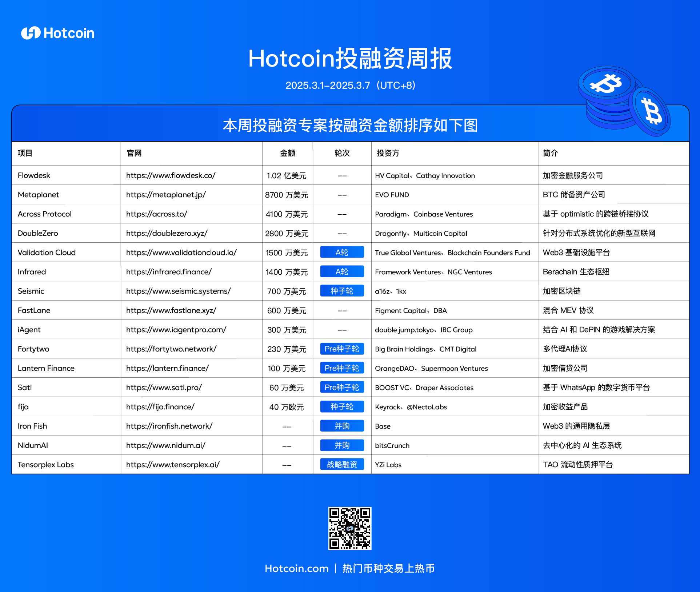Click the date range 2025.3.1–2025.3.7 text

point(328,86)
